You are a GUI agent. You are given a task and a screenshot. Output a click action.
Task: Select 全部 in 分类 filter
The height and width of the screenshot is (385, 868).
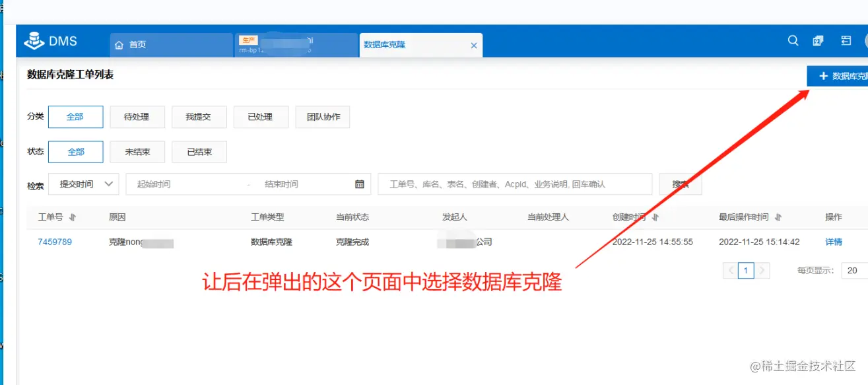[76, 117]
